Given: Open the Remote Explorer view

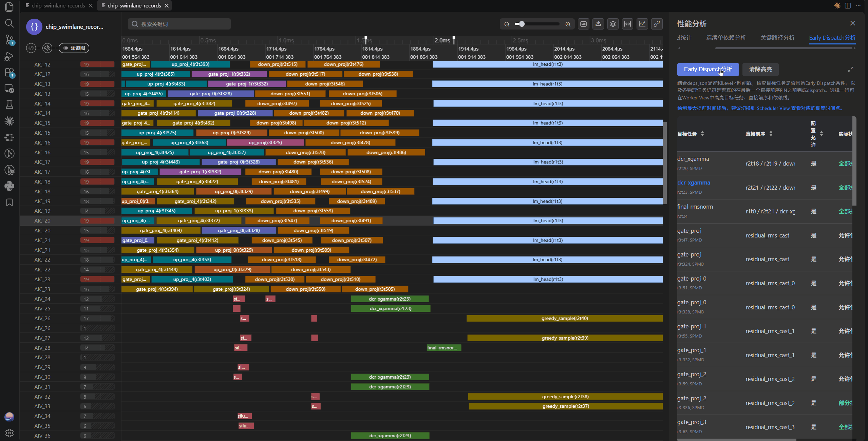Looking at the screenshot, I should point(9,89).
